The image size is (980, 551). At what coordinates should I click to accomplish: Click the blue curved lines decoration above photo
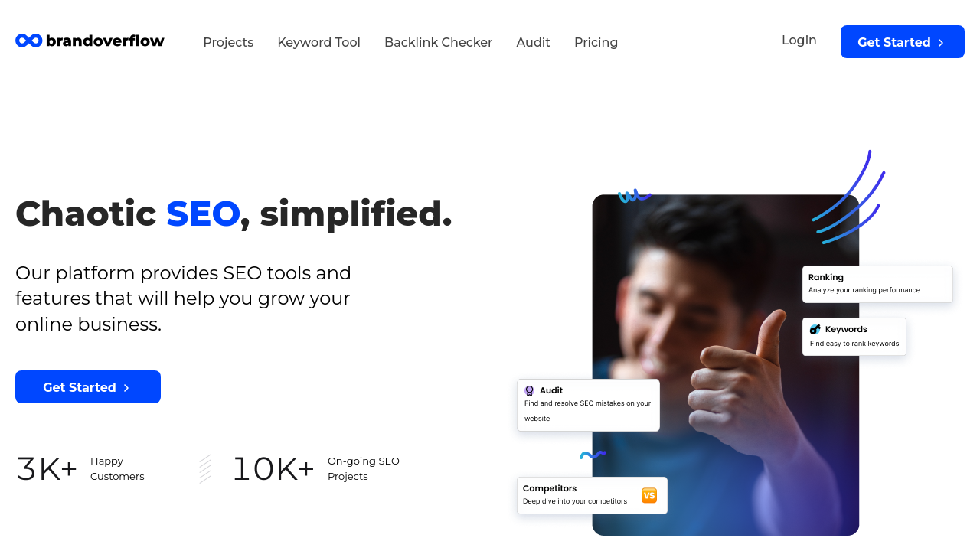click(x=849, y=197)
